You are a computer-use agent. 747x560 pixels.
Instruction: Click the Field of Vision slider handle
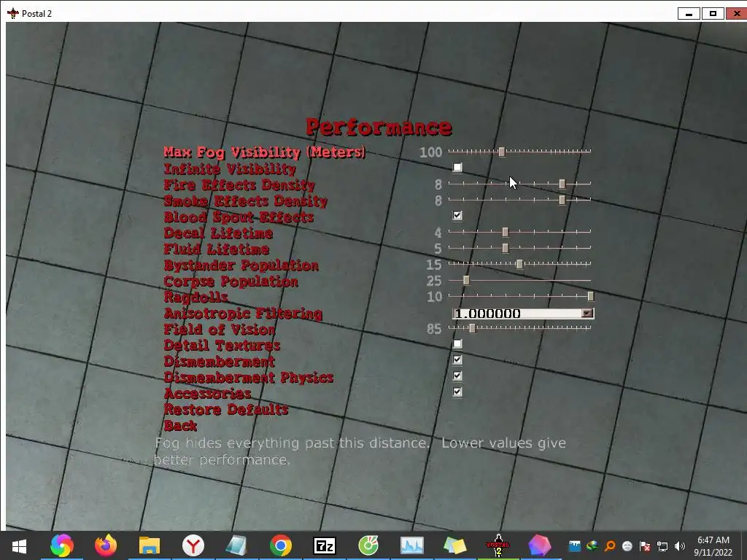(472, 328)
